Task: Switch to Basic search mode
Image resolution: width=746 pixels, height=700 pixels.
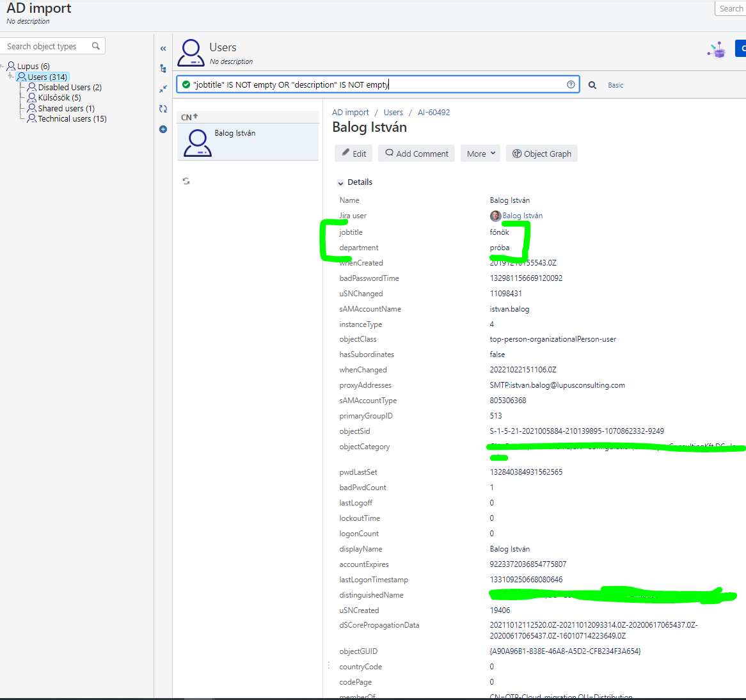Action: pyautogui.click(x=615, y=85)
